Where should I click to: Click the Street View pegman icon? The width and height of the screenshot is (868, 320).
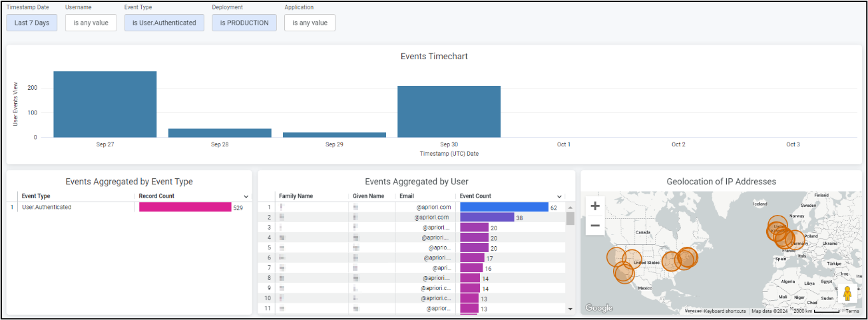click(x=847, y=293)
